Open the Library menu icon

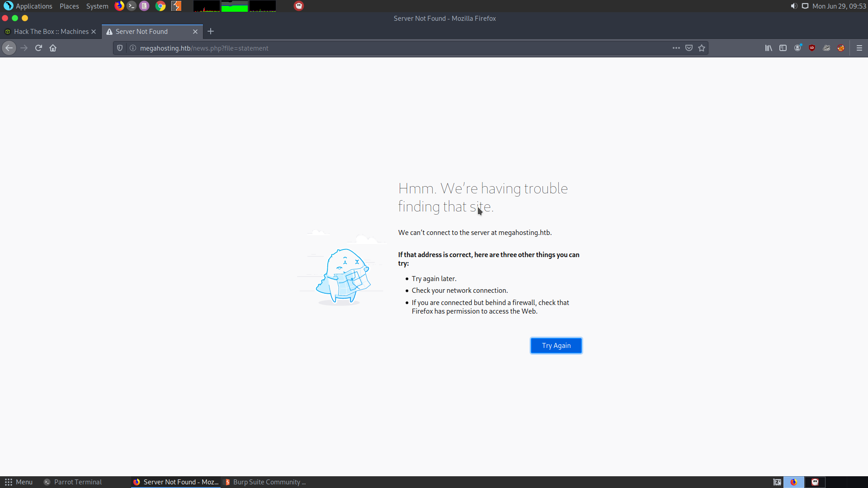[x=768, y=48]
